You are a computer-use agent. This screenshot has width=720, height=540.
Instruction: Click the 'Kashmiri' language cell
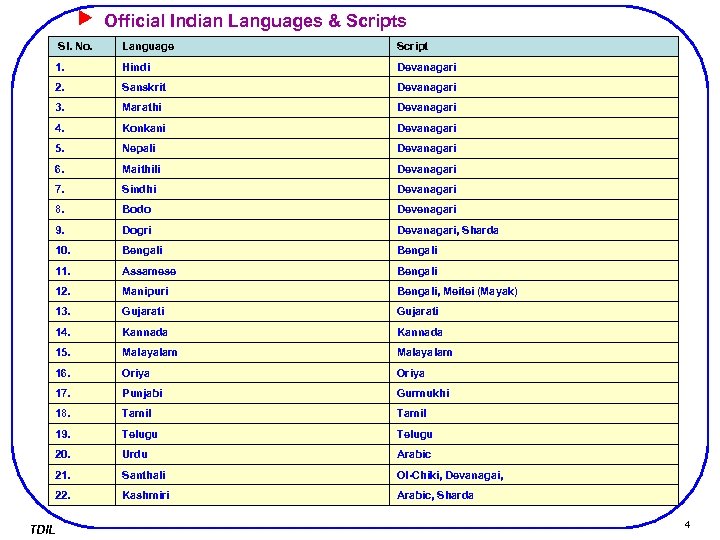click(x=253, y=495)
